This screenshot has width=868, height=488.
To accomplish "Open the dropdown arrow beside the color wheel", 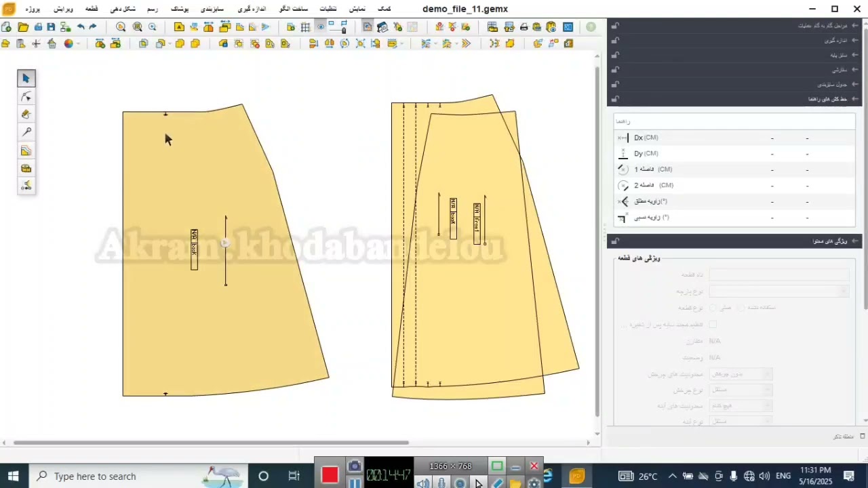I will (78, 43).
